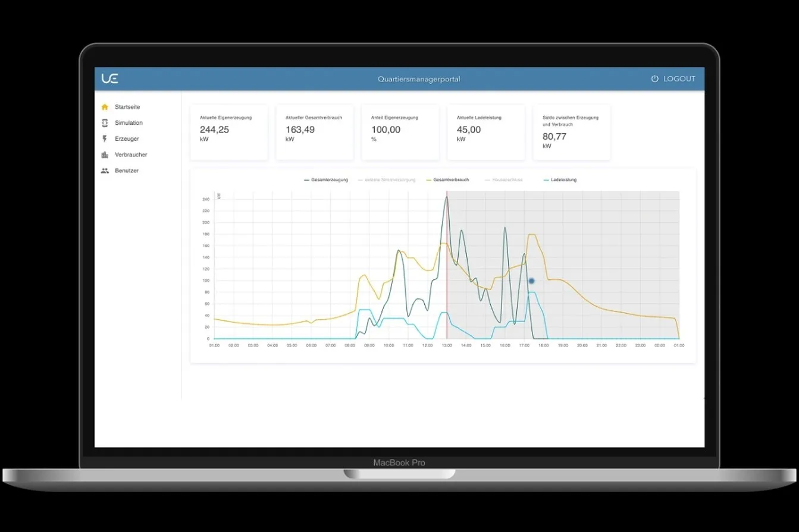This screenshot has height=532, width=799.
Task: Choose the Verbraucher building icon
Action: [105, 155]
